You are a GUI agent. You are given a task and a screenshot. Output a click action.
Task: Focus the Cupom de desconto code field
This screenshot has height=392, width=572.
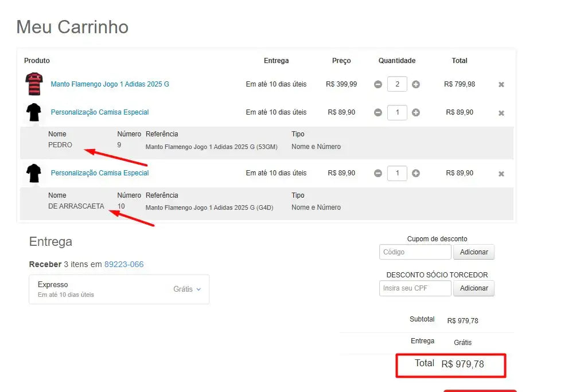click(415, 252)
